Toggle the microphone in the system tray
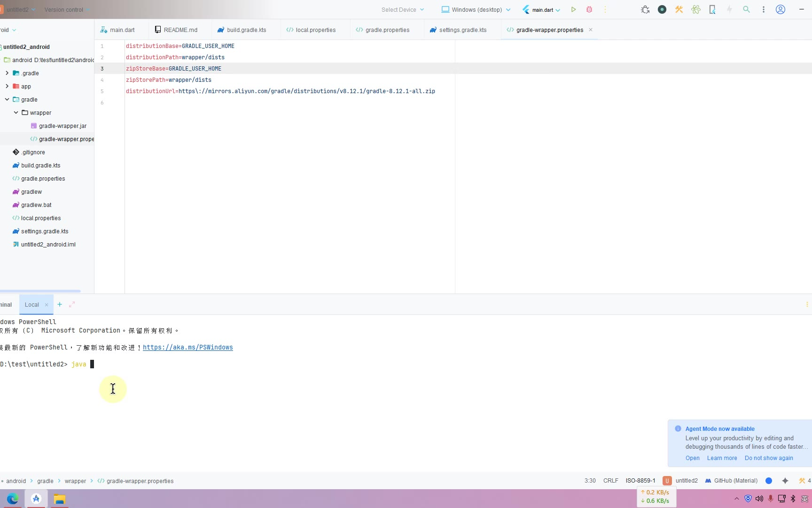 point(771,499)
